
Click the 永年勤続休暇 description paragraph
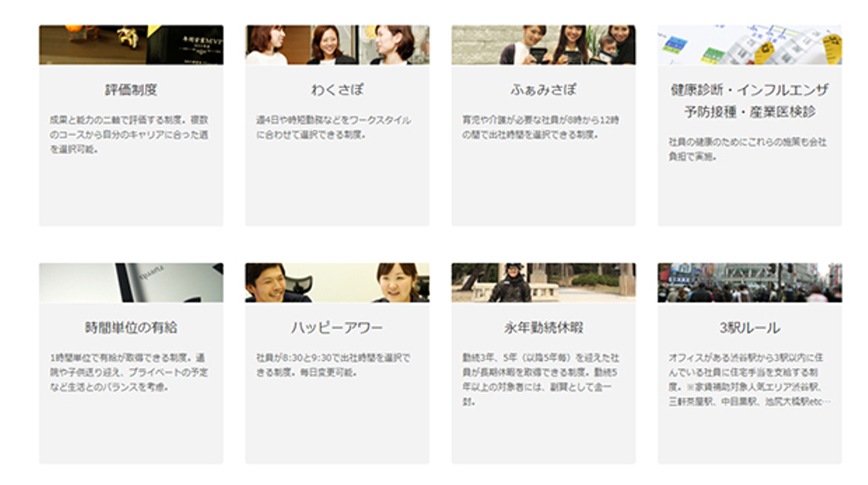click(x=541, y=379)
